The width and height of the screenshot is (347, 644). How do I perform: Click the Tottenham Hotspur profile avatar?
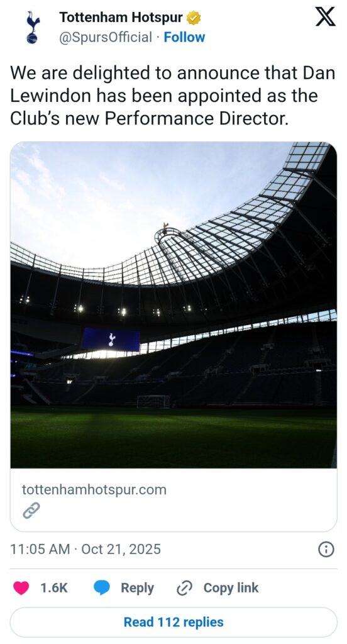[x=32, y=27]
